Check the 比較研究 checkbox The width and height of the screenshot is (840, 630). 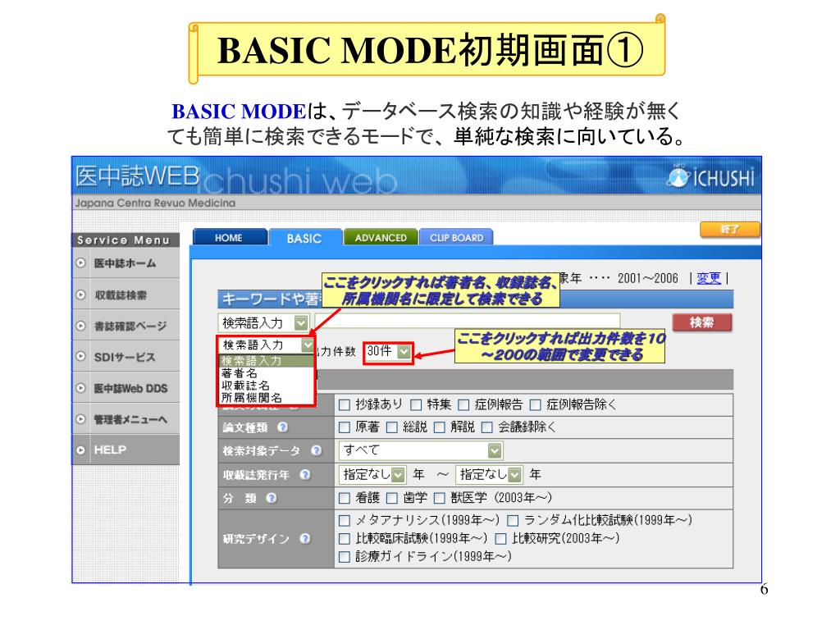[x=501, y=539]
